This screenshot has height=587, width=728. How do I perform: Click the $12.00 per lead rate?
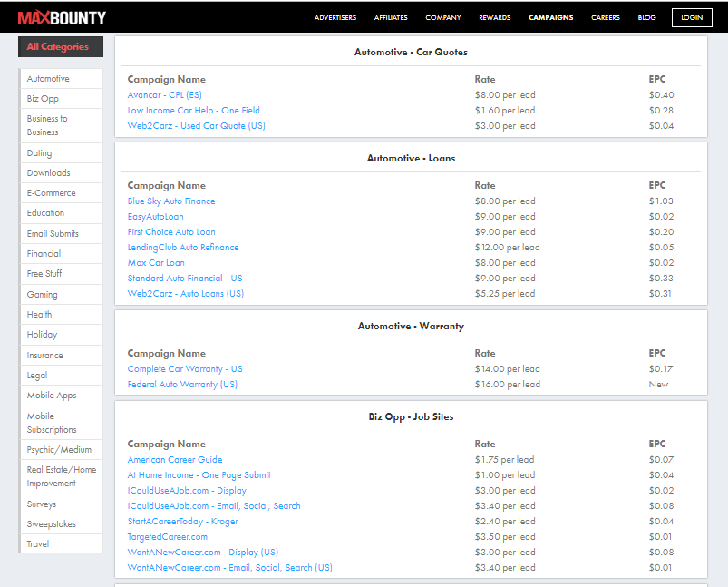(x=507, y=248)
